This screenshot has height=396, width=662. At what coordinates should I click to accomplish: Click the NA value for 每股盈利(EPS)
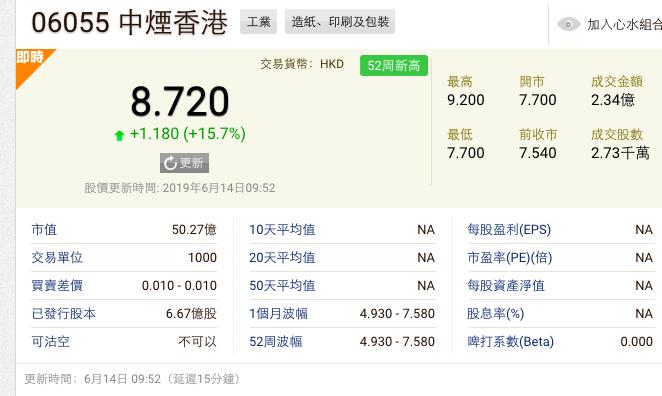[x=644, y=230]
